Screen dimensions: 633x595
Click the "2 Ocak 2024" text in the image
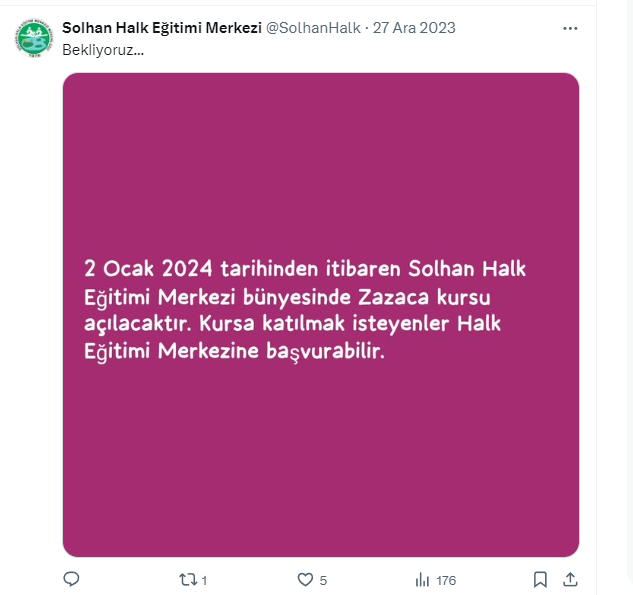[148, 268]
